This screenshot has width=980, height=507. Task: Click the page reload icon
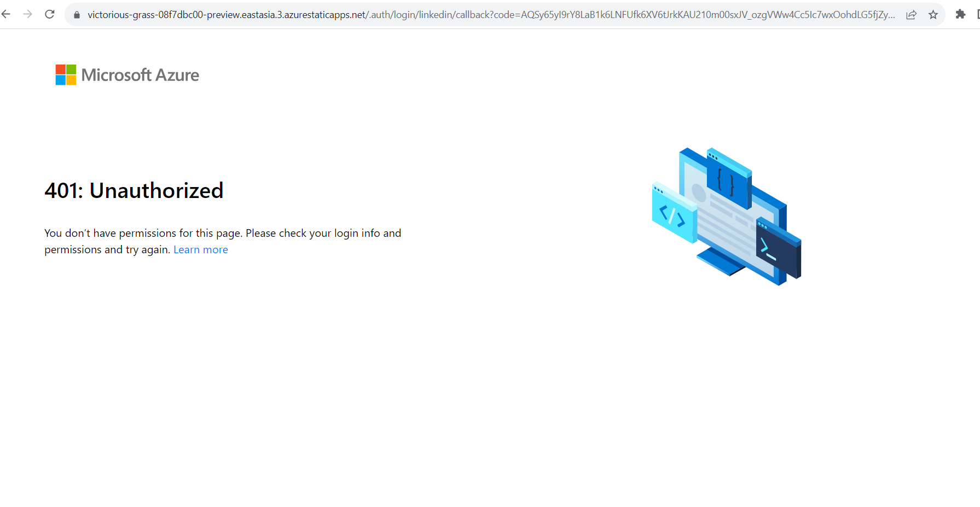tap(49, 14)
